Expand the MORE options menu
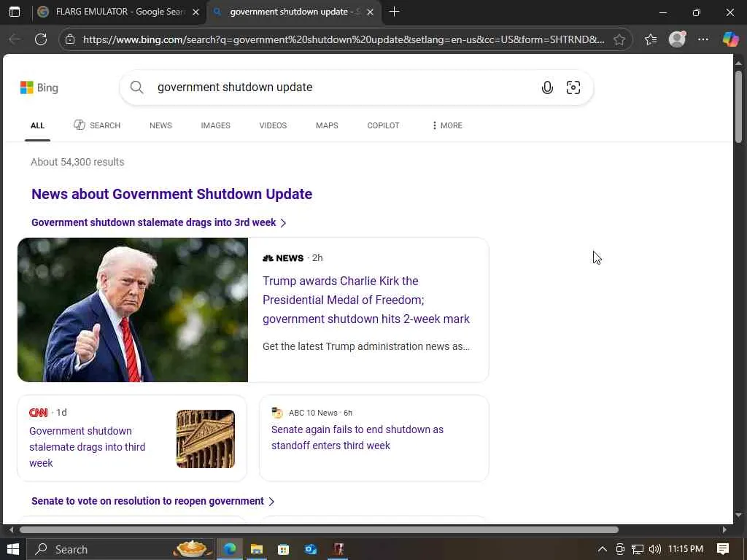Screen dimensions: 747x560 click(447, 125)
